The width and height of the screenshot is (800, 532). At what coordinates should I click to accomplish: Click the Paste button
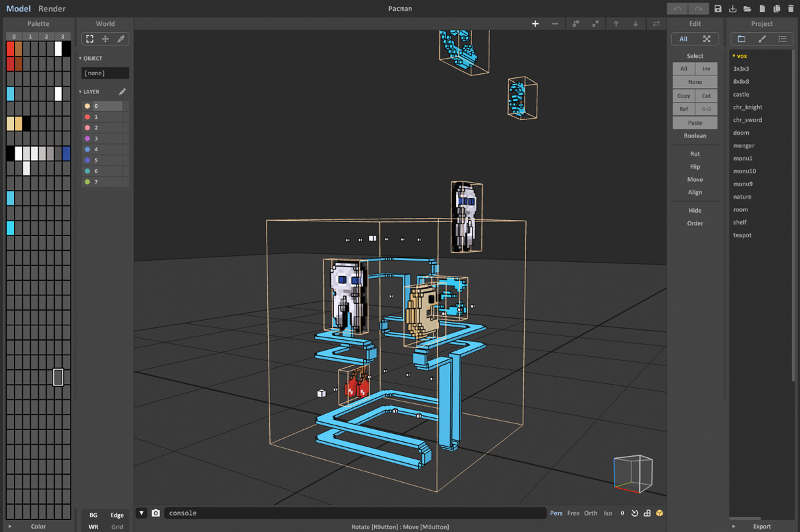coord(695,123)
